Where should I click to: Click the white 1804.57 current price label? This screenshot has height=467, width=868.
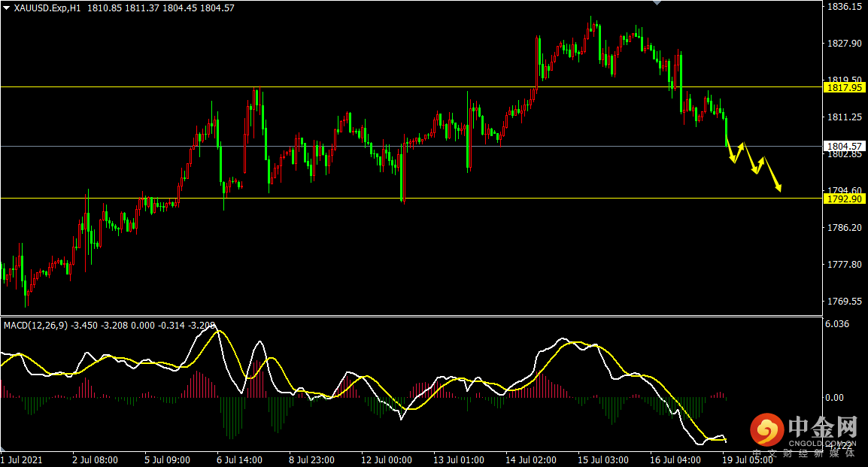(x=843, y=146)
